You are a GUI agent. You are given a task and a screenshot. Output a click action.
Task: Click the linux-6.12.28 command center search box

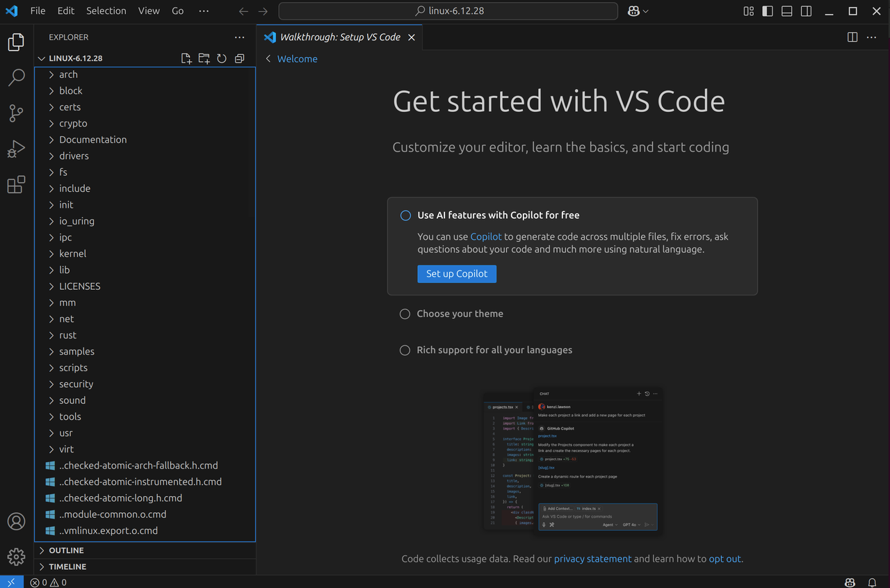coord(448,11)
